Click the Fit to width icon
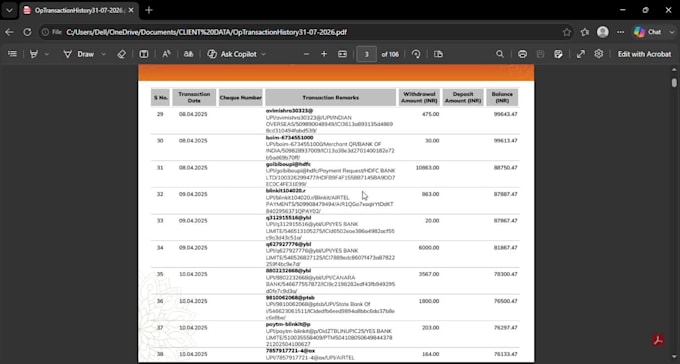This screenshot has height=364, width=680. pos(343,54)
